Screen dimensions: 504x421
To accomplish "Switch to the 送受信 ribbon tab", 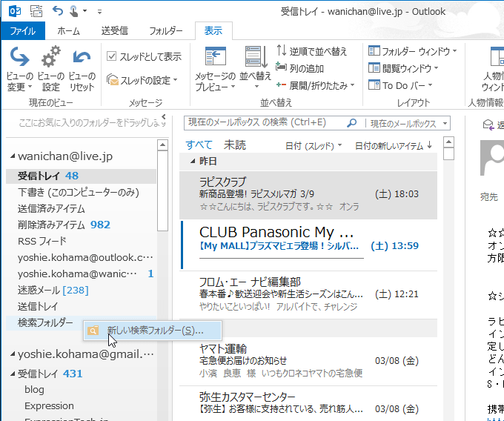I will [x=114, y=31].
